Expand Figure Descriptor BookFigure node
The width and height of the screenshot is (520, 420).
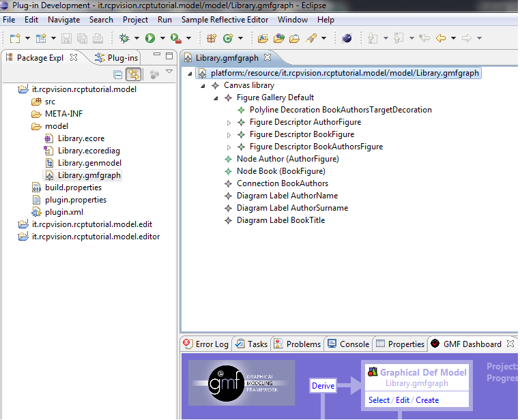click(x=229, y=135)
